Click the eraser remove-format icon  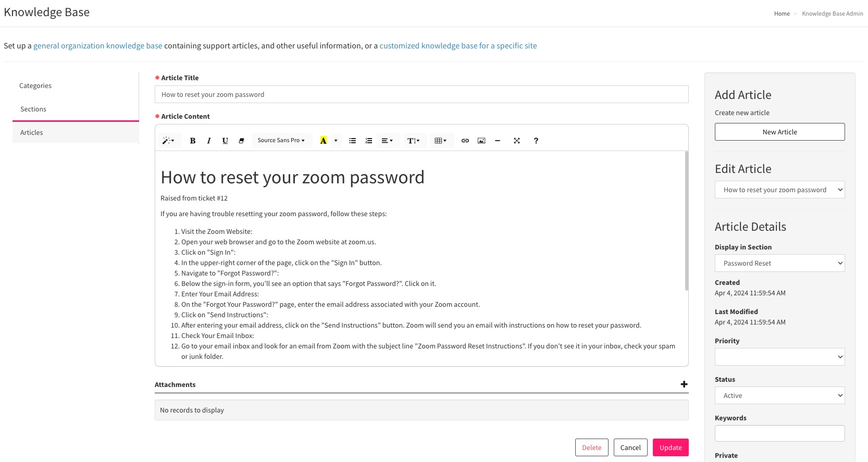241,141
